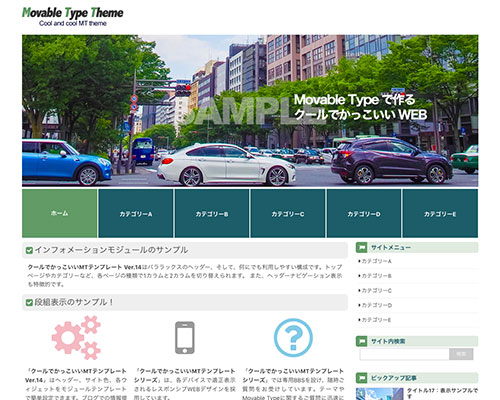The width and height of the screenshot is (500, 400).
Task: Open カテゴリーB in the sidebar site menu
Action: click(x=376, y=276)
